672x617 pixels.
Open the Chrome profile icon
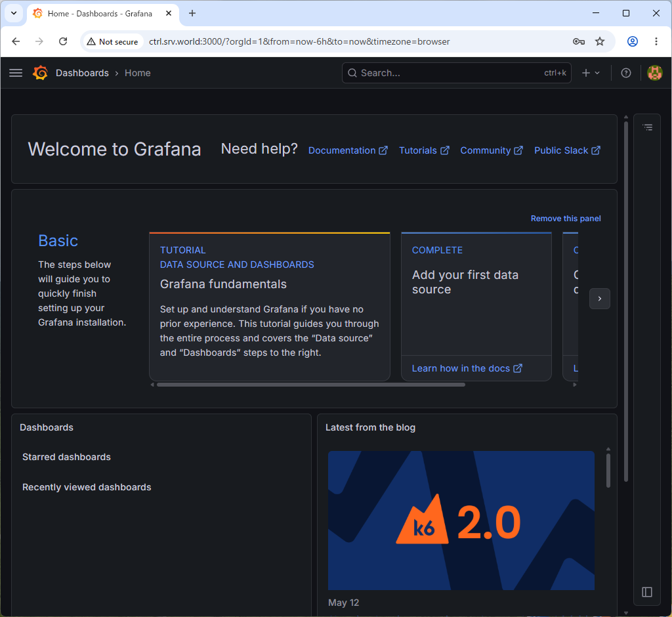tap(633, 41)
